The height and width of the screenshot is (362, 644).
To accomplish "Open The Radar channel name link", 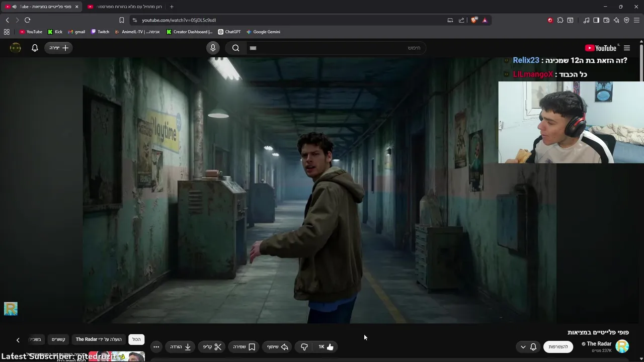I will click(599, 344).
